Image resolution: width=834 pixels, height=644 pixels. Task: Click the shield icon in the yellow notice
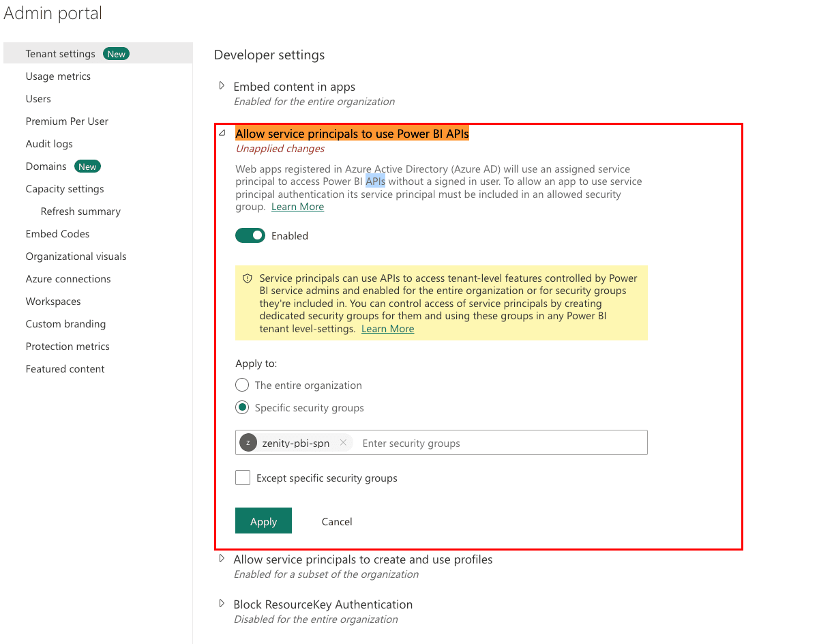248,279
